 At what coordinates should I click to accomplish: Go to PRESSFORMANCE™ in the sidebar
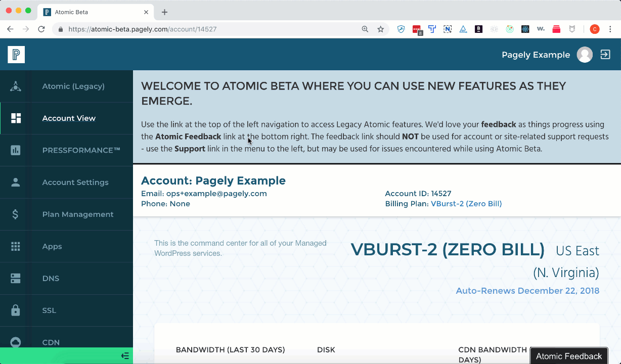point(81,150)
